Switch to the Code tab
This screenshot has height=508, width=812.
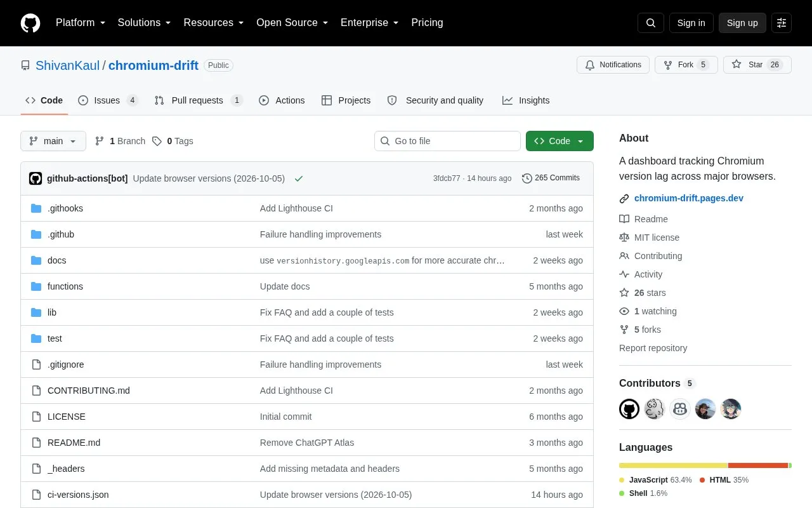pos(44,100)
